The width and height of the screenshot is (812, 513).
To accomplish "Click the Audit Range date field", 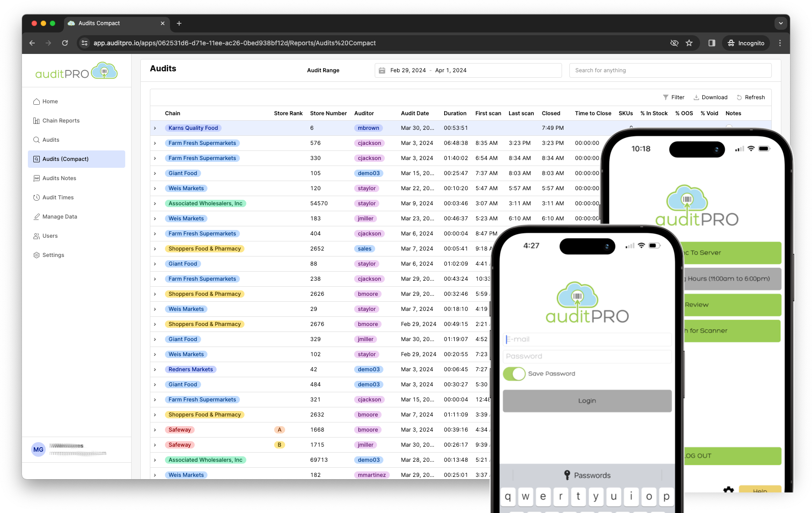I will click(468, 70).
